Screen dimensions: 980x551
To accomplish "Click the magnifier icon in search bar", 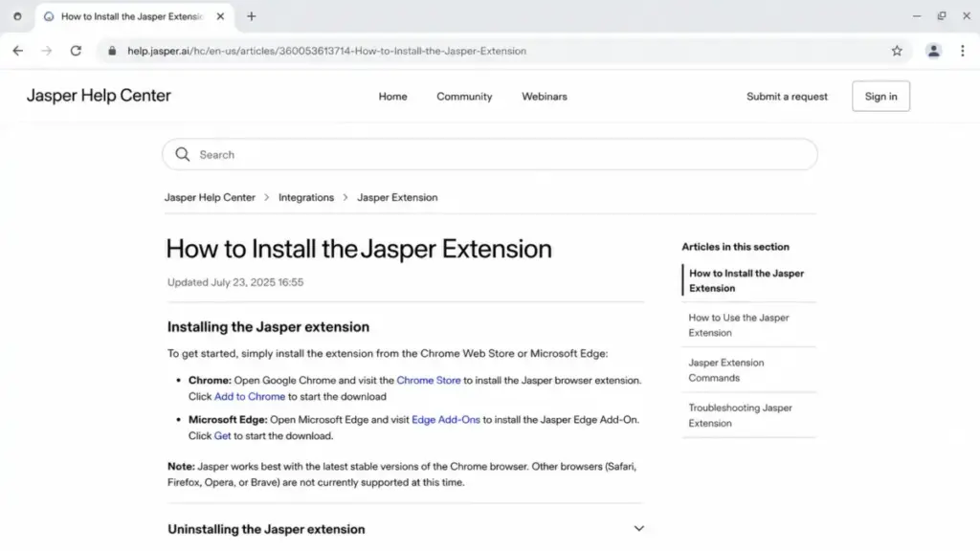I will 183,154.
